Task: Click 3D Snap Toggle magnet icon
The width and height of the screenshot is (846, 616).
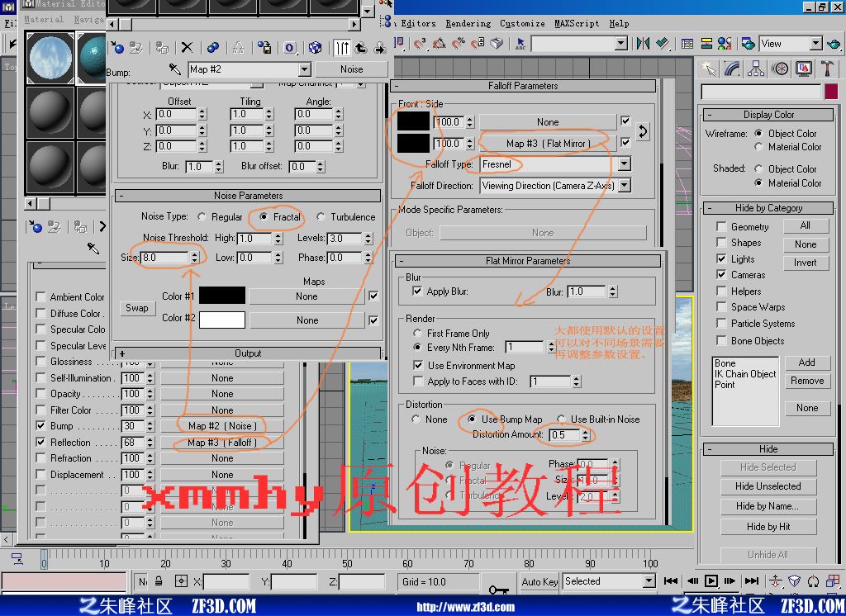Action: pos(421,44)
